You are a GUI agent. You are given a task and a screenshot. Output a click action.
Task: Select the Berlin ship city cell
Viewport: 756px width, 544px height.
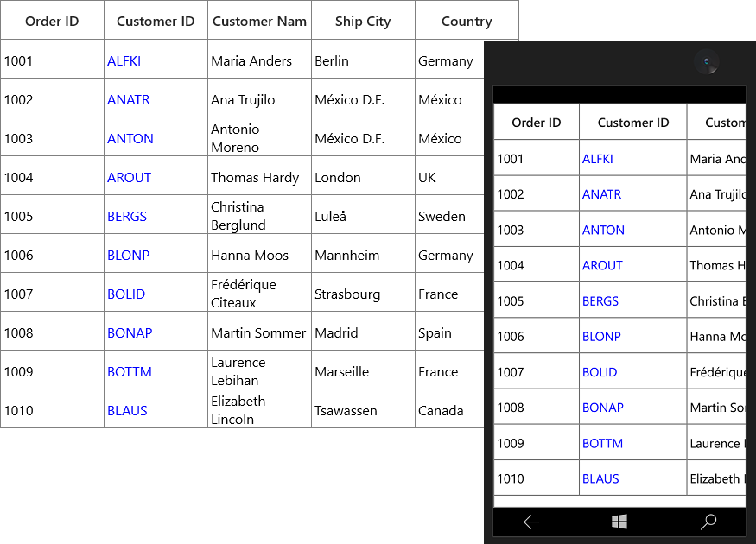coord(363,60)
